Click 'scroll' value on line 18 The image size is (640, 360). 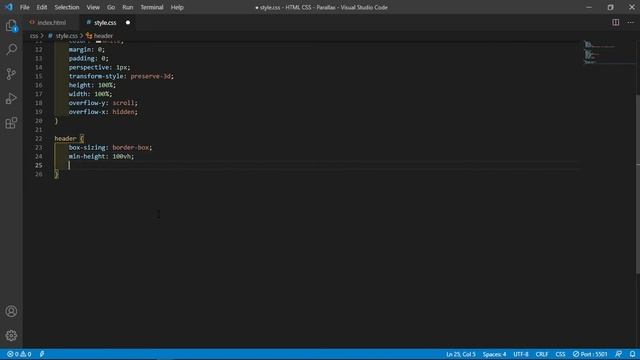(x=123, y=103)
